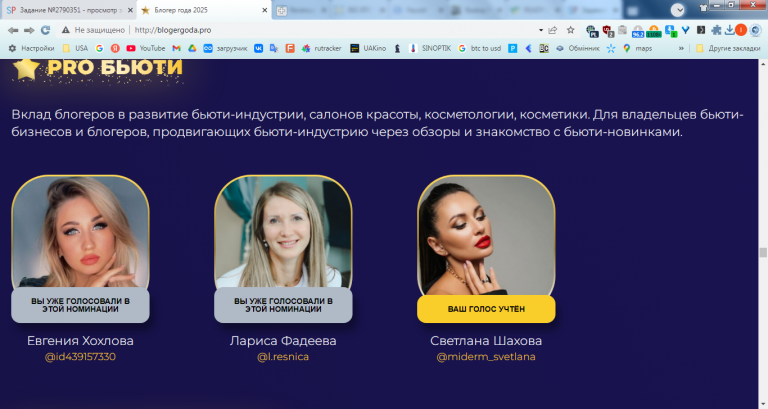Reload the page with the refresh icon

46,30
